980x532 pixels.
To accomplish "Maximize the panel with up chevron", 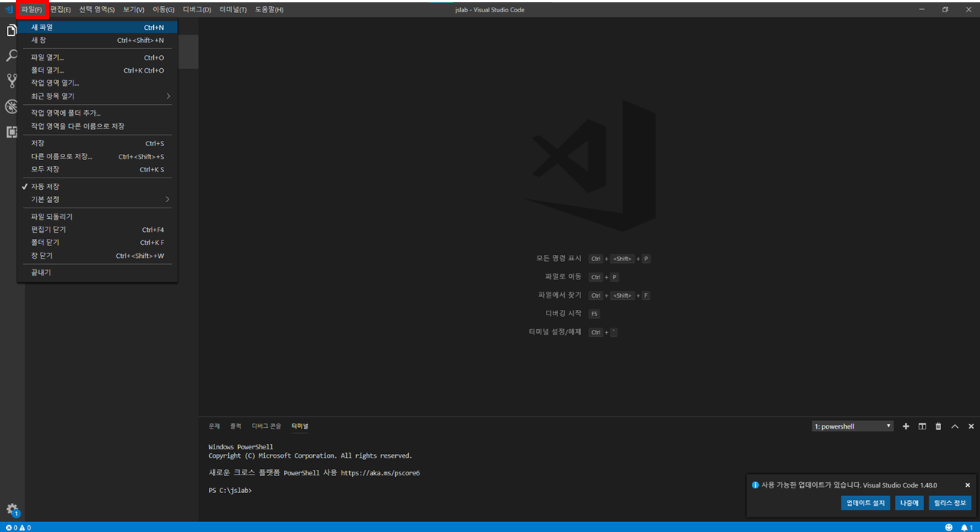I will pos(955,426).
